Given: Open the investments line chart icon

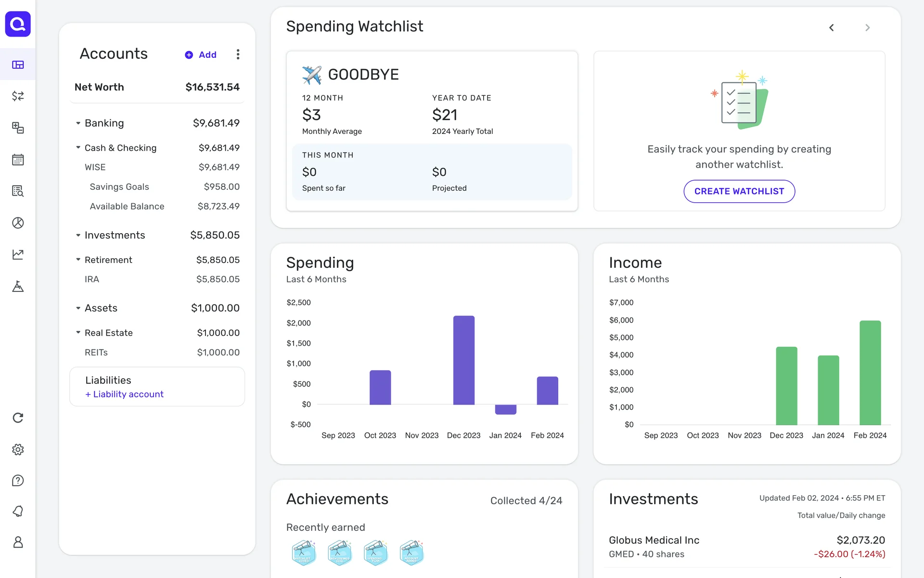Looking at the screenshot, I should click(x=18, y=254).
